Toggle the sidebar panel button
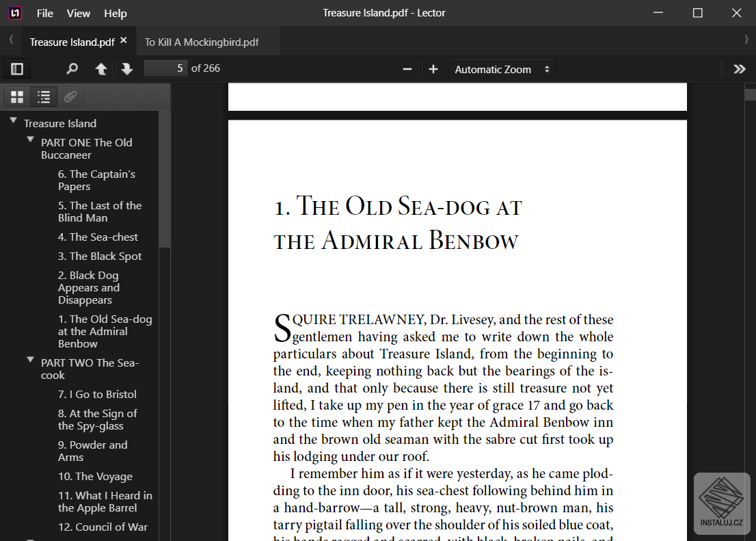Viewport: 756px width, 541px height. (x=17, y=69)
